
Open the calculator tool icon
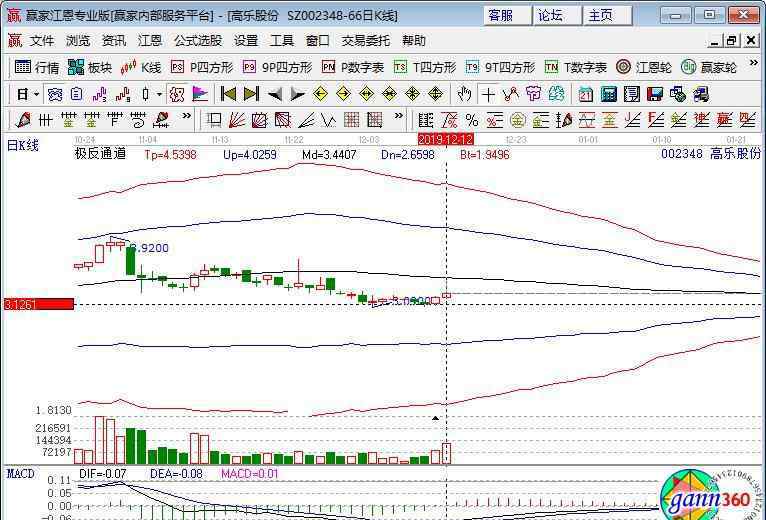point(609,94)
